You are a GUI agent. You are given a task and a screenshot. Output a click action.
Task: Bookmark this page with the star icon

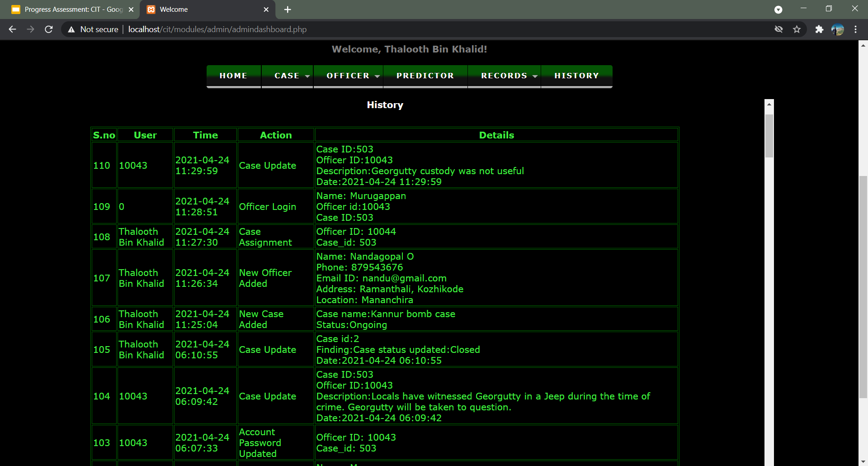tap(797, 29)
